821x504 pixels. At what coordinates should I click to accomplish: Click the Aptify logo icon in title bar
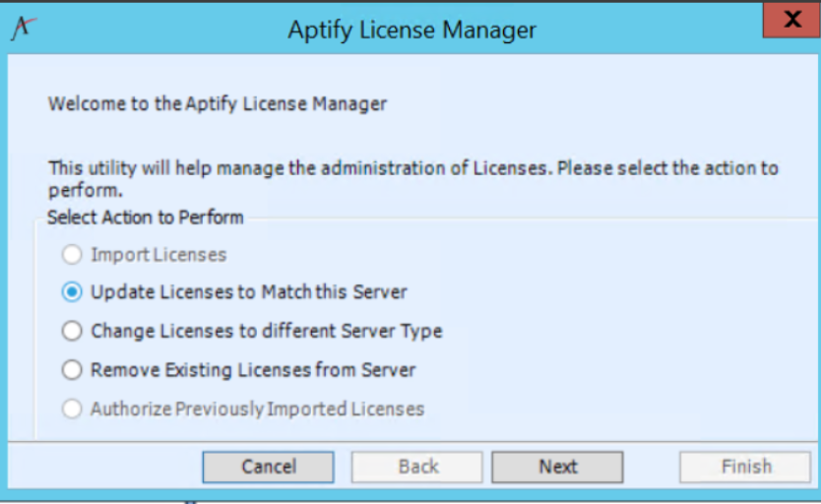click(24, 28)
